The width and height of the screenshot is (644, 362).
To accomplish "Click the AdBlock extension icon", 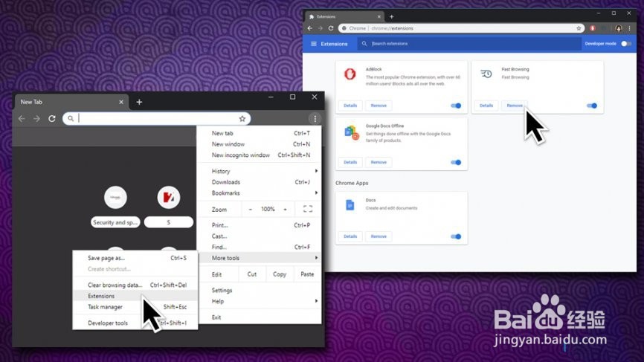I will pos(350,74).
